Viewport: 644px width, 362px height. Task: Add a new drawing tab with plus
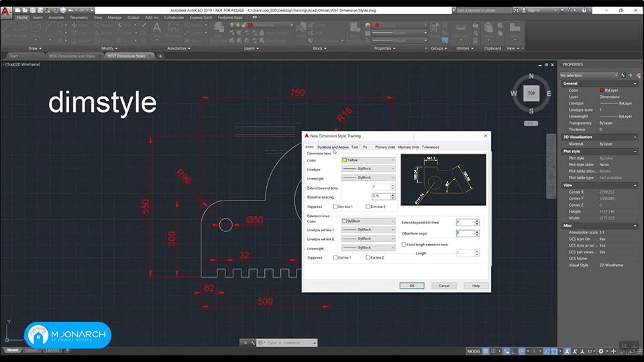[x=160, y=56]
